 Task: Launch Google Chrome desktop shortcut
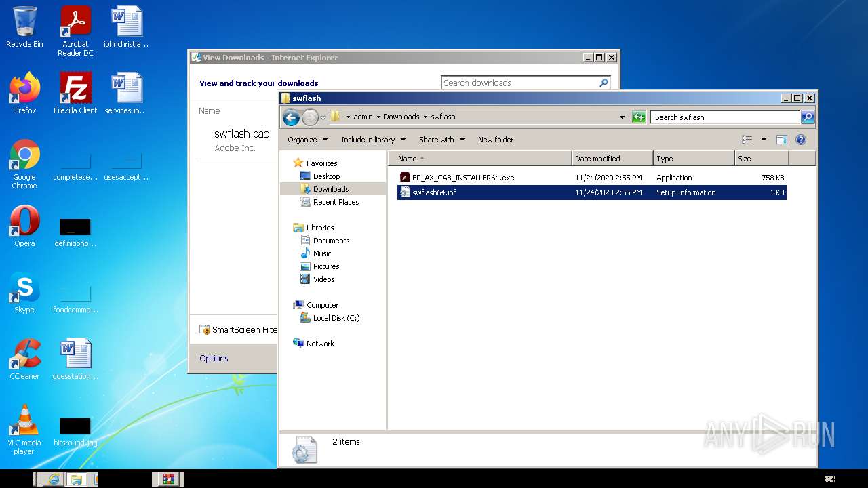24,164
